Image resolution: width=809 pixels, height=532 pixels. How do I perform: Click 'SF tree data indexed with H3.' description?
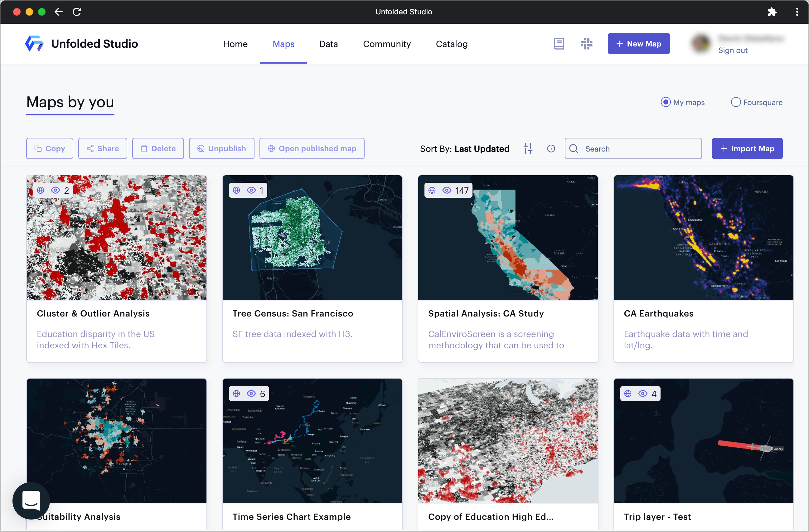[x=292, y=334]
